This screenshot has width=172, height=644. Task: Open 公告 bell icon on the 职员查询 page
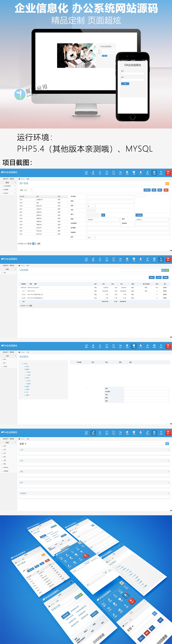click(100, 346)
